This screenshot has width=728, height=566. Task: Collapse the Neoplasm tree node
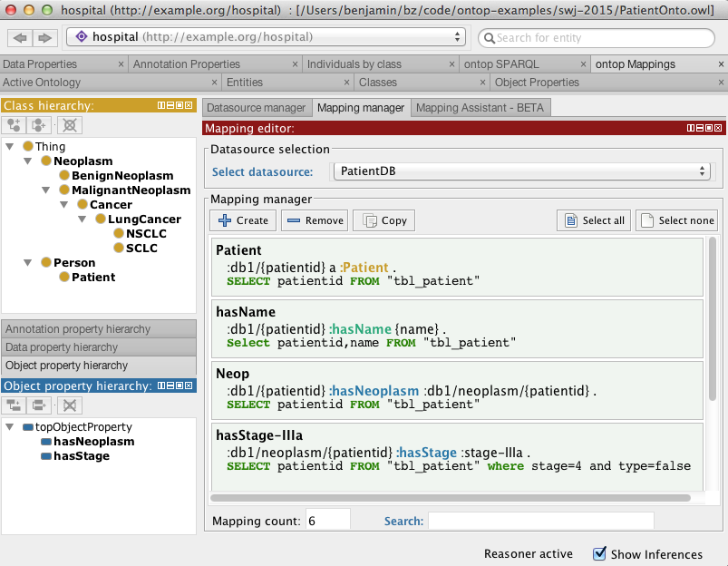pyautogui.click(x=28, y=161)
